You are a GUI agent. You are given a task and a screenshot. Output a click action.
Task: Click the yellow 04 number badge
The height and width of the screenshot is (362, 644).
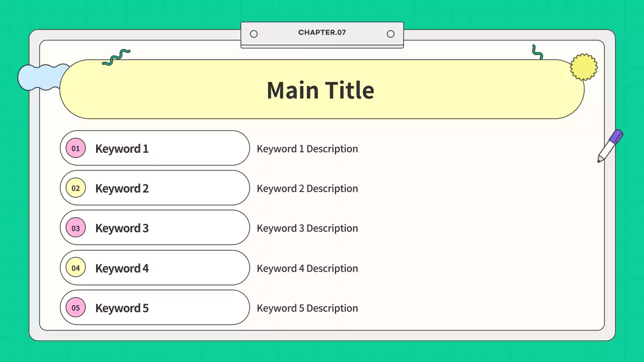click(x=75, y=268)
